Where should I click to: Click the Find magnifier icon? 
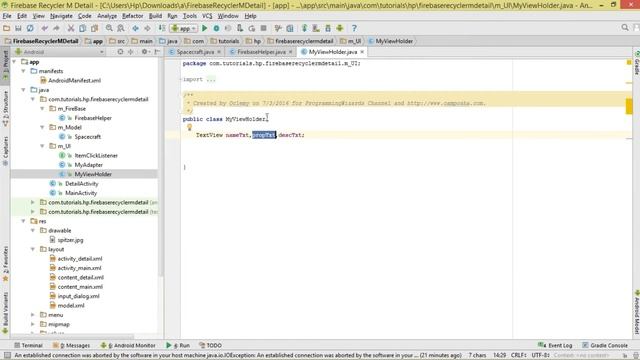[109, 28]
